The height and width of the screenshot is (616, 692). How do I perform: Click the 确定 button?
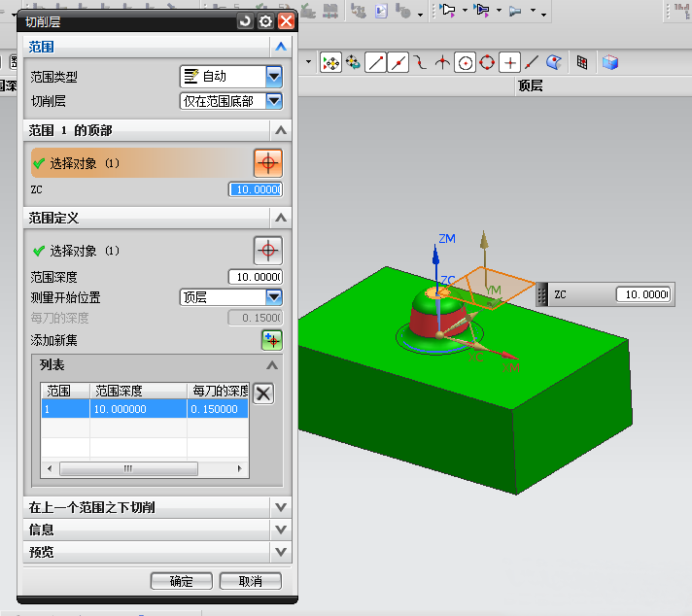[x=181, y=581]
